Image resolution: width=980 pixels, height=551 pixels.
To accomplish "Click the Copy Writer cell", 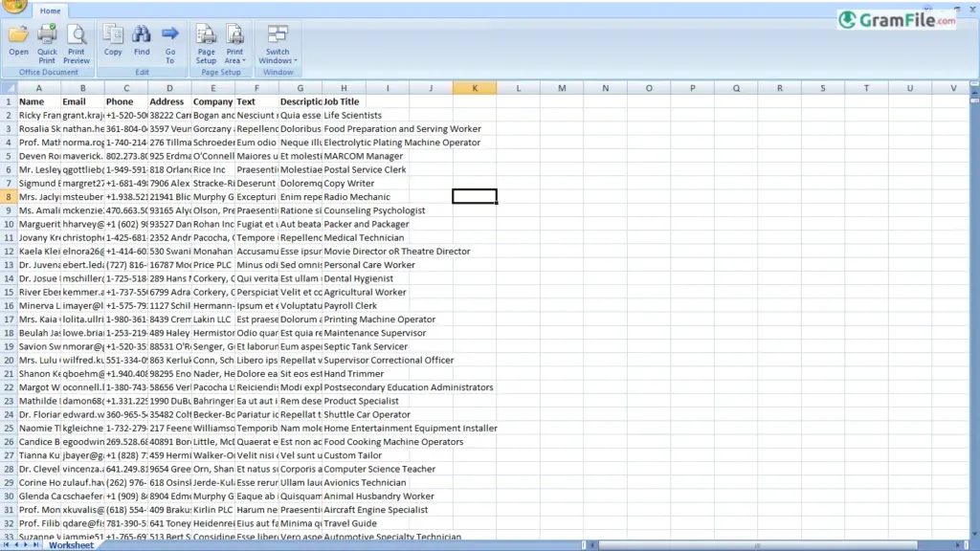I will [348, 183].
